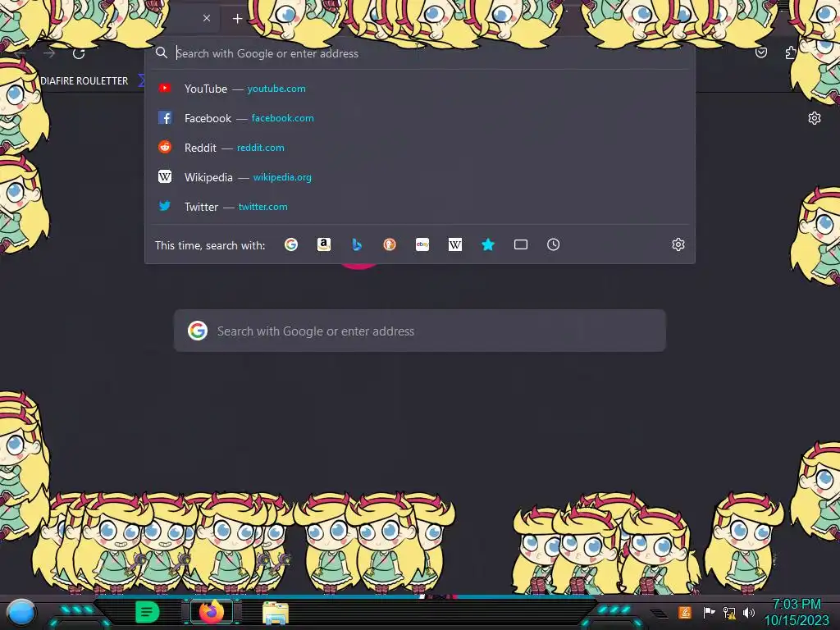Open volume speaker tray icon

pos(749,612)
